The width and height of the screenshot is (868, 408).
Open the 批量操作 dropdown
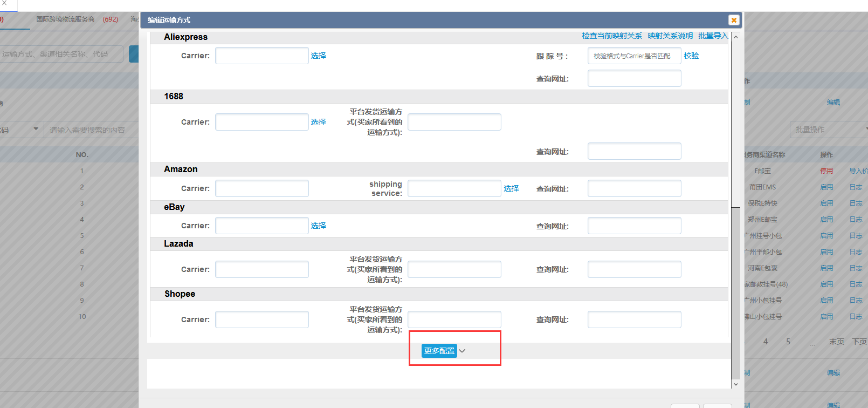(x=828, y=130)
